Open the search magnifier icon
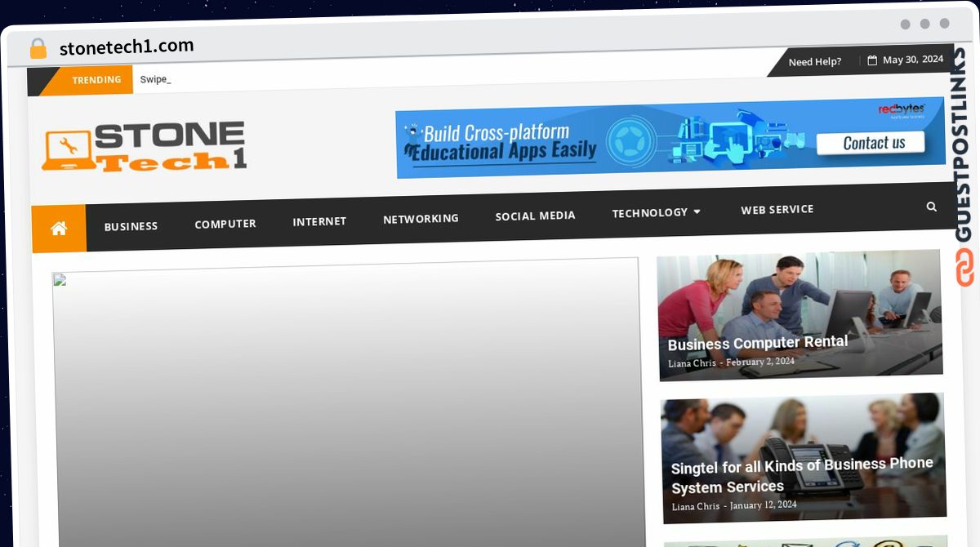The height and width of the screenshot is (547, 980). [x=932, y=207]
